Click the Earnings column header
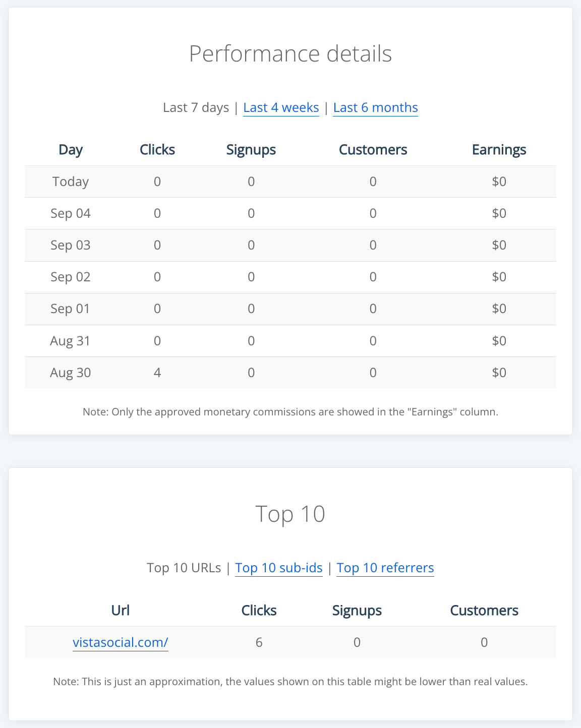Image resolution: width=581 pixels, height=728 pixels. click(499, 149)
